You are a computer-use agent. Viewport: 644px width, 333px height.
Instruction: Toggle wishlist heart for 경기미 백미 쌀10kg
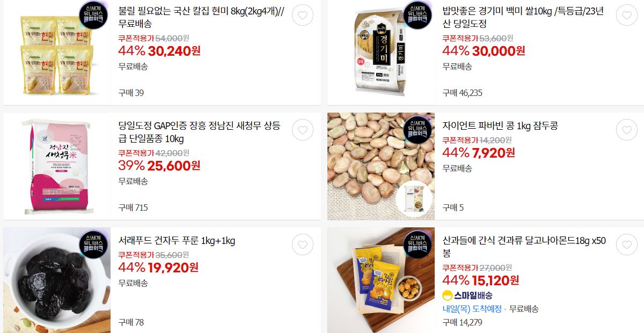tap(627, 15)
